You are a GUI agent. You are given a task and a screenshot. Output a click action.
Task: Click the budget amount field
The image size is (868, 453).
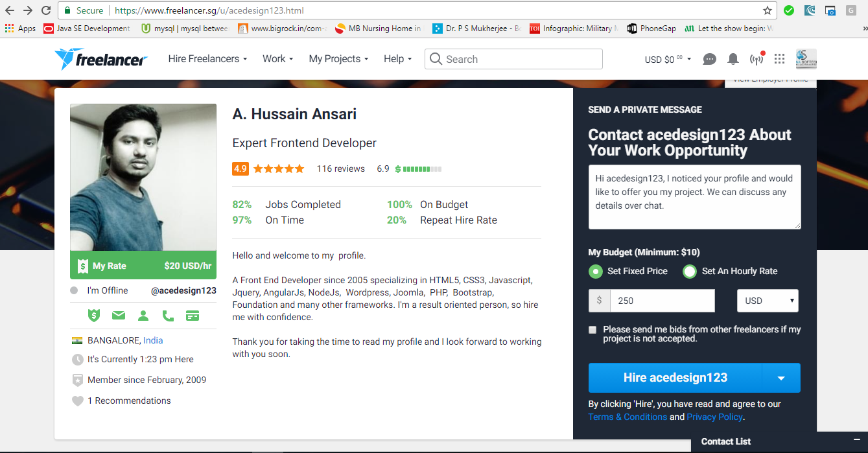(x=663, y=301)
